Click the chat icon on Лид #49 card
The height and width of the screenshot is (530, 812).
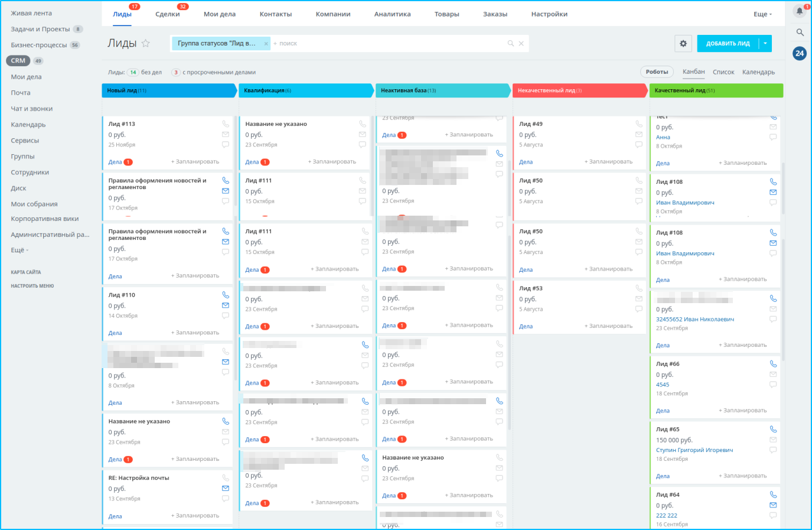click(639, 144)
